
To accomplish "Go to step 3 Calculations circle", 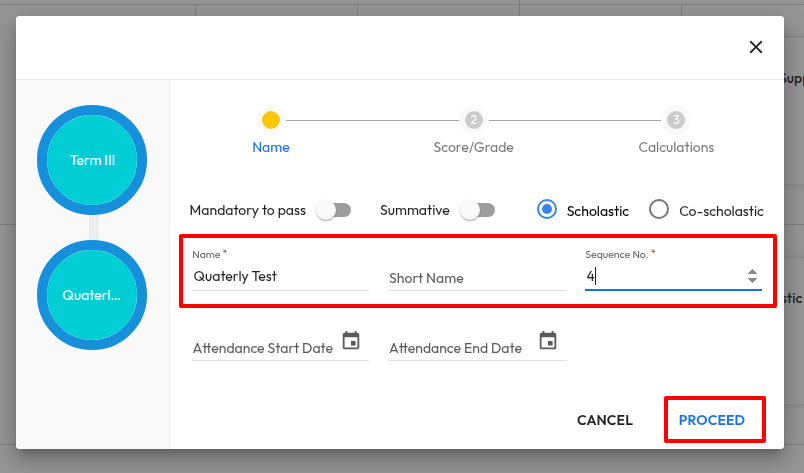I will click(x=676, y=120).
